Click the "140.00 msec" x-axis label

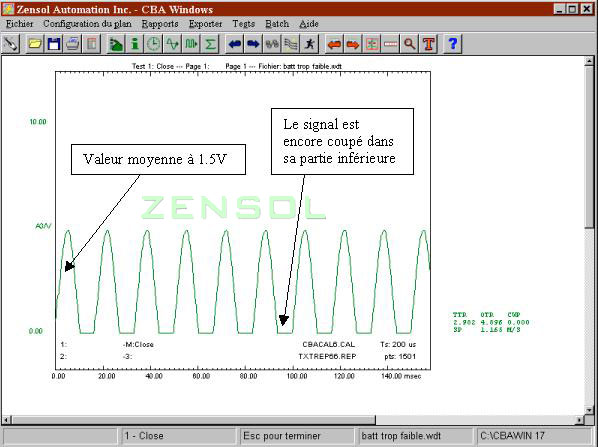click(401, 376)
